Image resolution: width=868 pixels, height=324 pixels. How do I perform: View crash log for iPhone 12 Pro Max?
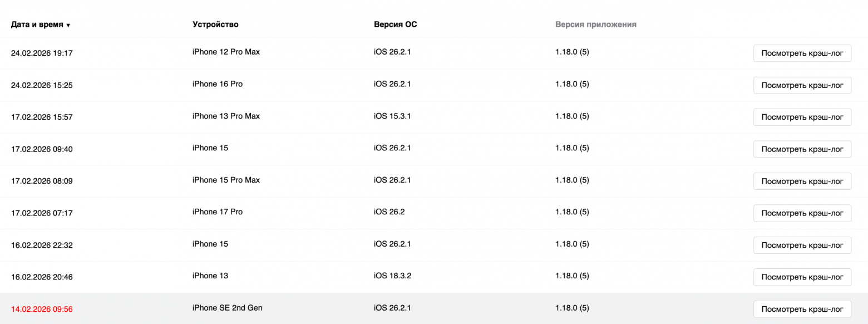802,53
